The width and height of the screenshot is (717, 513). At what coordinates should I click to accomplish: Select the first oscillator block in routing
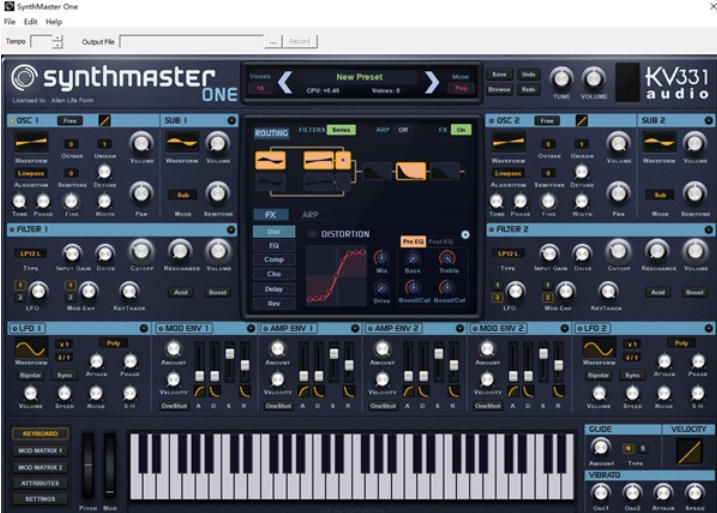pyautogui.click(x=270, y=160)
